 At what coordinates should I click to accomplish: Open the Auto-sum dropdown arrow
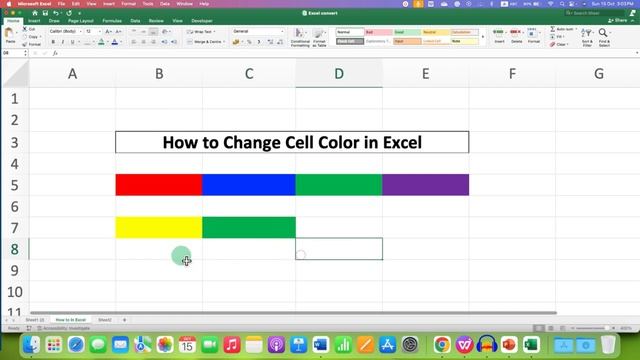pyautogui.click(x=576, y=29)
